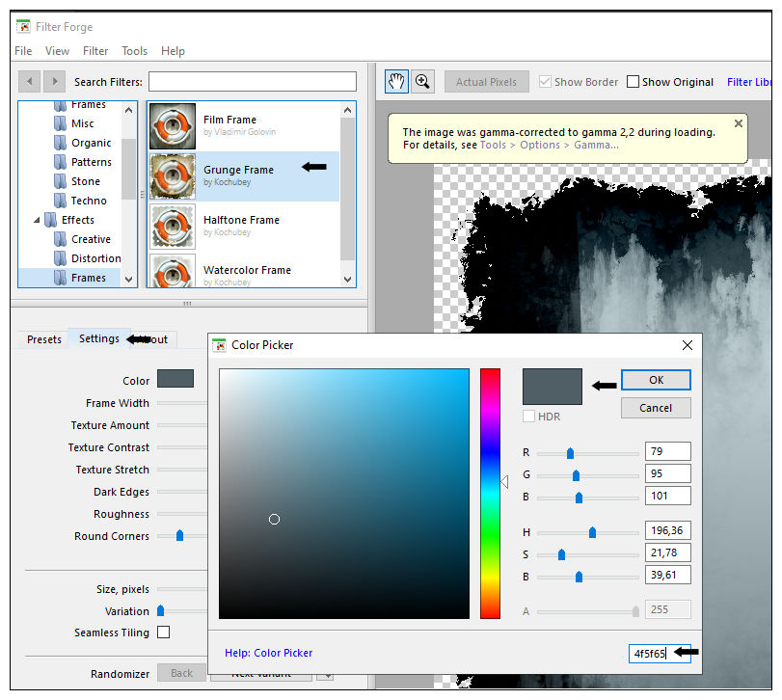782x700 pixels.
Task: Dismiss the gamma-correction notification
Action: 739,123
